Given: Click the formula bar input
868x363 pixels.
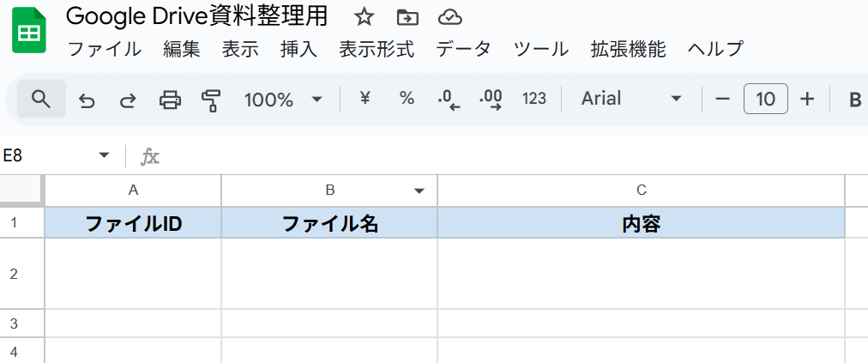Looking at the screenshot, I should [x=515, y=156].
